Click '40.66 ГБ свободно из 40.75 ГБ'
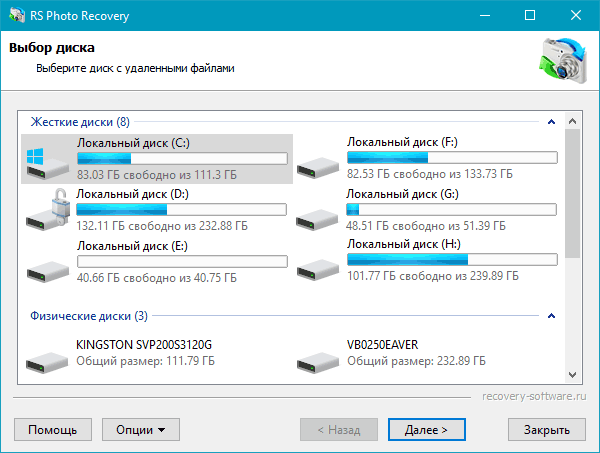The height and width of the screenshot is (453, 600). pos(157,277)
